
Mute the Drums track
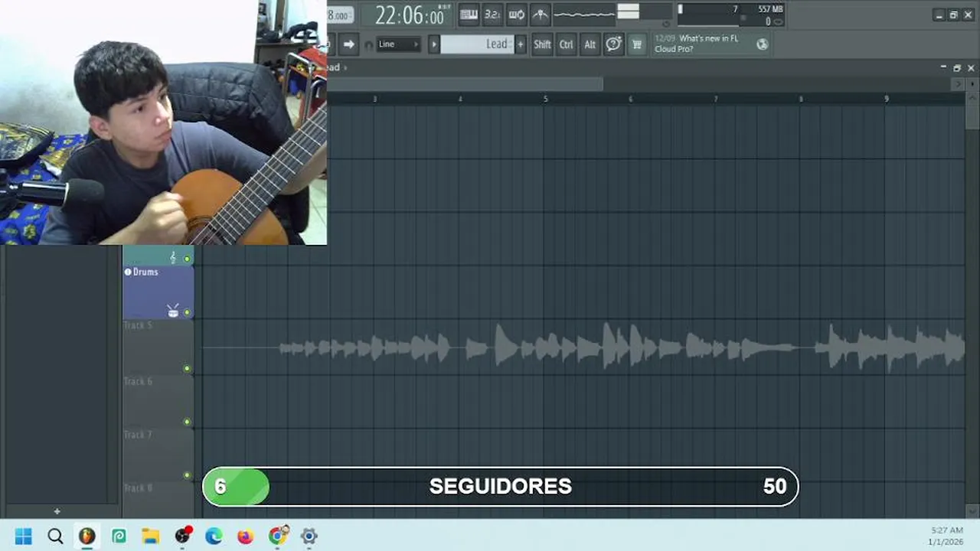[187, 312]
